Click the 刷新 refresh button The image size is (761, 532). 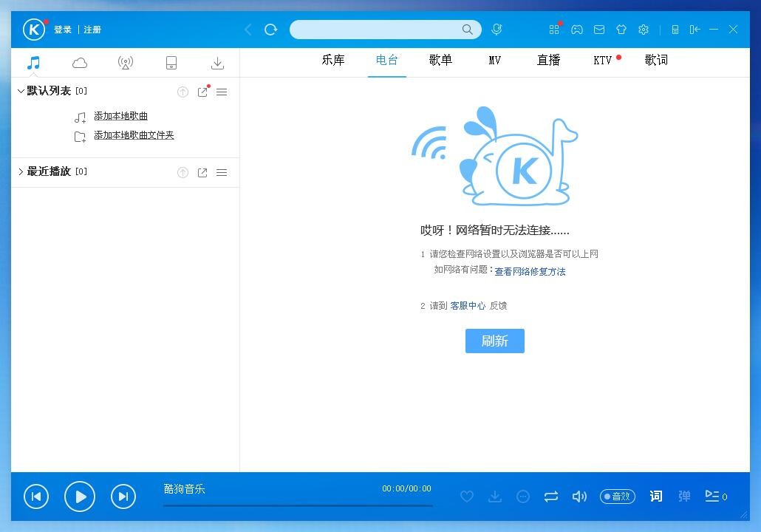coord(494,341)
